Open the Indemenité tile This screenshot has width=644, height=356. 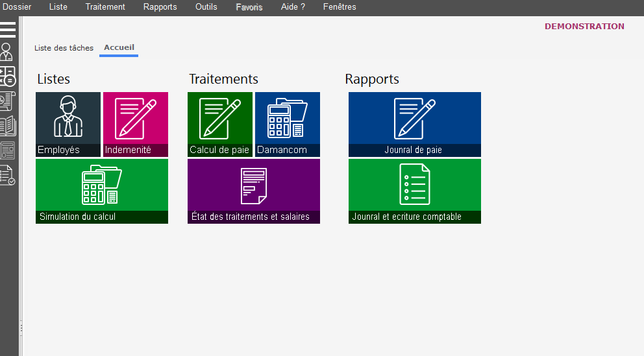(x=136, y=125)
